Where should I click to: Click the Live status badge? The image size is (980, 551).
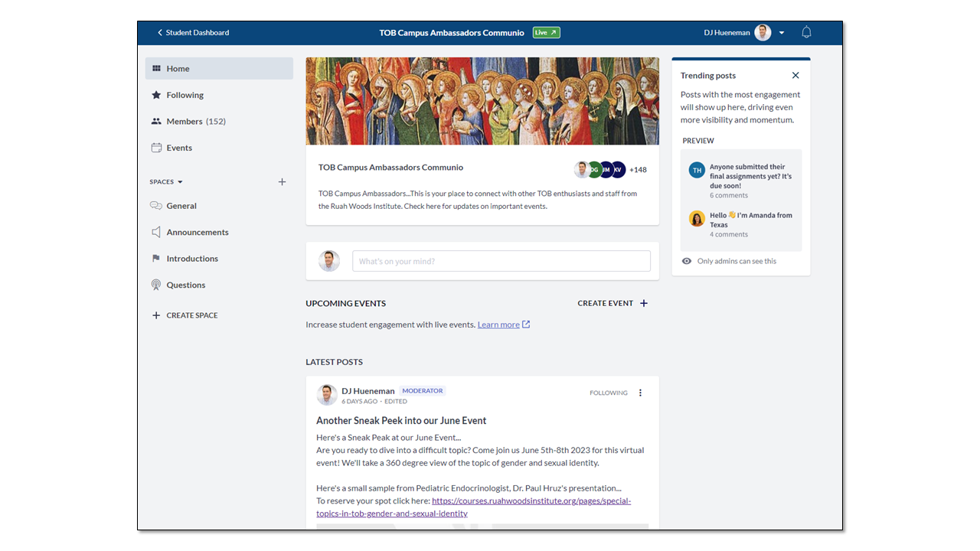546,33
